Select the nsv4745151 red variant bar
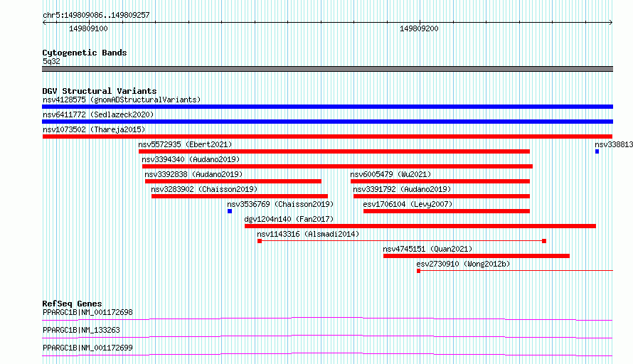 (477, 256)
